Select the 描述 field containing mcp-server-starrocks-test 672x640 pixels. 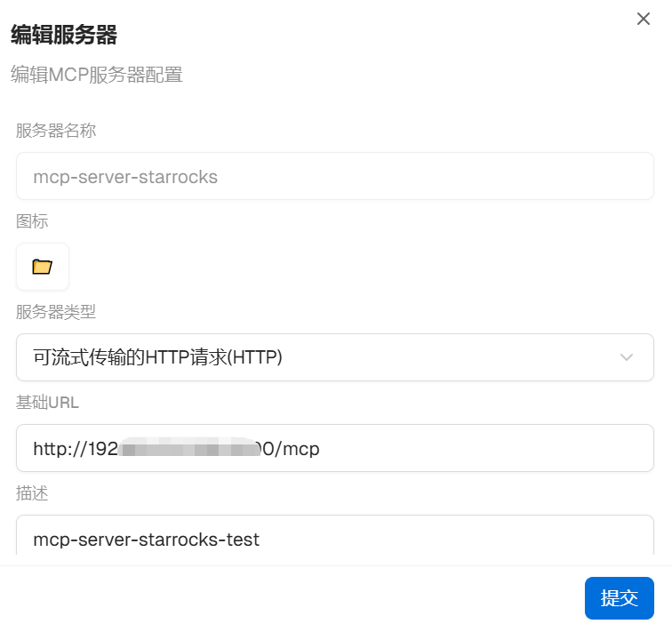[335, 536]
